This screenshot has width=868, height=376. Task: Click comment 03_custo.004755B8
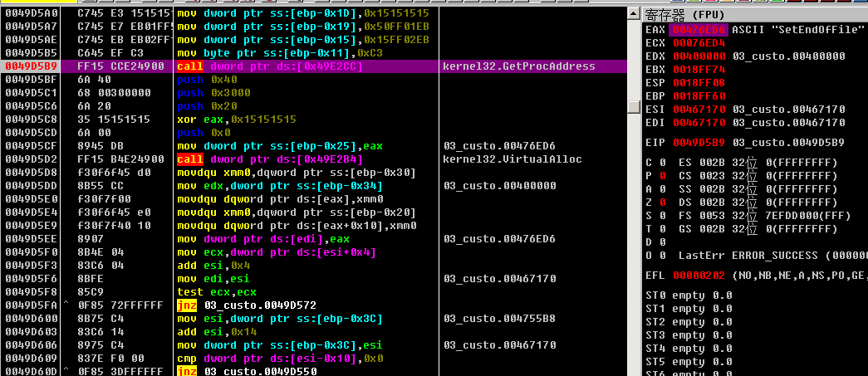[x=499, y=318]
